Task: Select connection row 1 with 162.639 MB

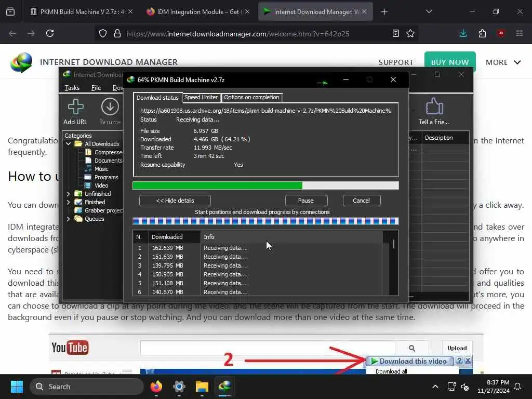Action: 258,248
